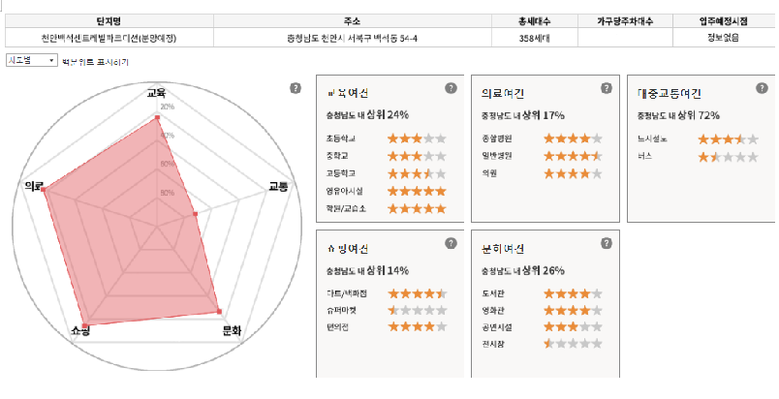This screenshot has height=399, width=779.
Task: Select the 교육 data point on radar chart
Action: pyautogui.click(x=157, y=118)
